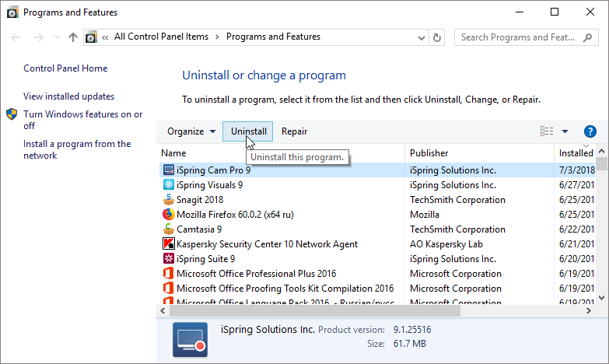Click the search magnifier icon
Viewport: 609px width, 364px height.
588,37
